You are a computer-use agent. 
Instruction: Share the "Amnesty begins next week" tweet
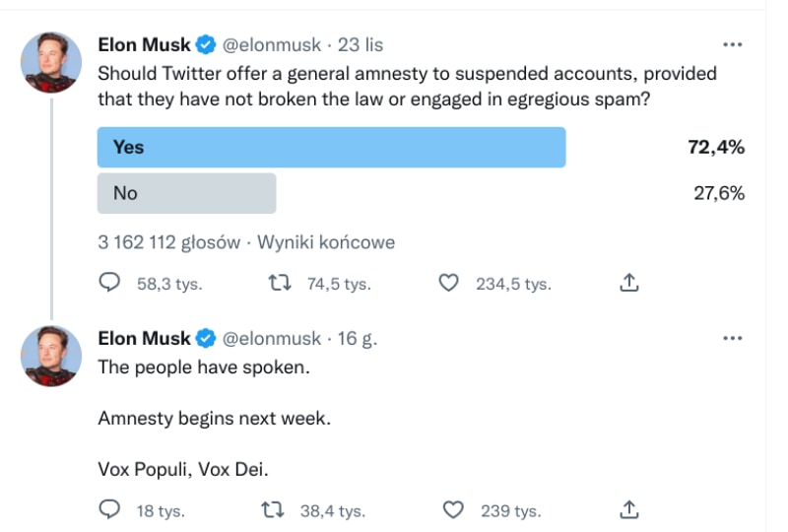coord(630,510)
